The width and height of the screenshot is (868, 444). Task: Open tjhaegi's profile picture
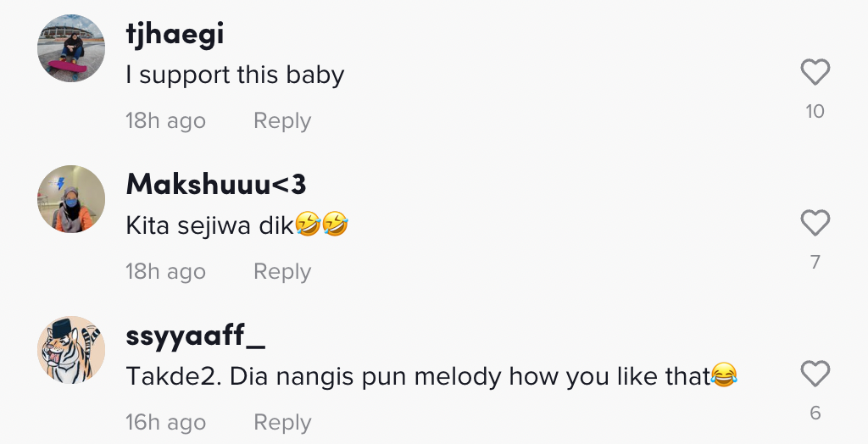pyautogui.click(x=71, y=48)
